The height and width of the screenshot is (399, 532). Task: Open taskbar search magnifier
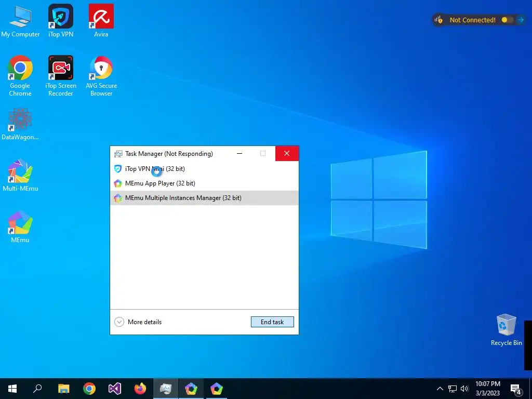point(37,389)
